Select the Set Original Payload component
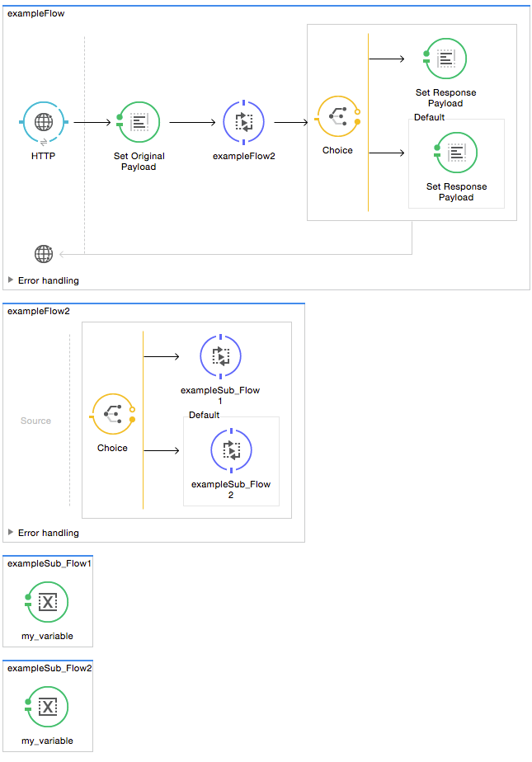 (x=139, y=122)
